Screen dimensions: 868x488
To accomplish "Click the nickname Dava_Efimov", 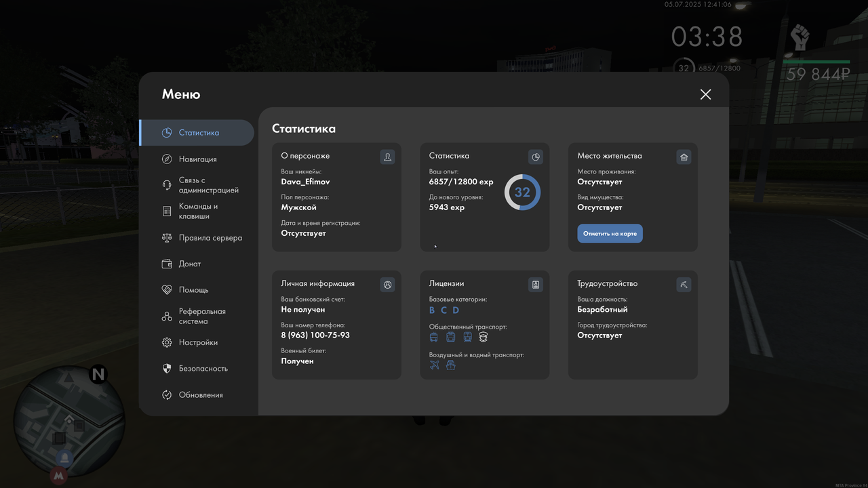I will [306, 182].
